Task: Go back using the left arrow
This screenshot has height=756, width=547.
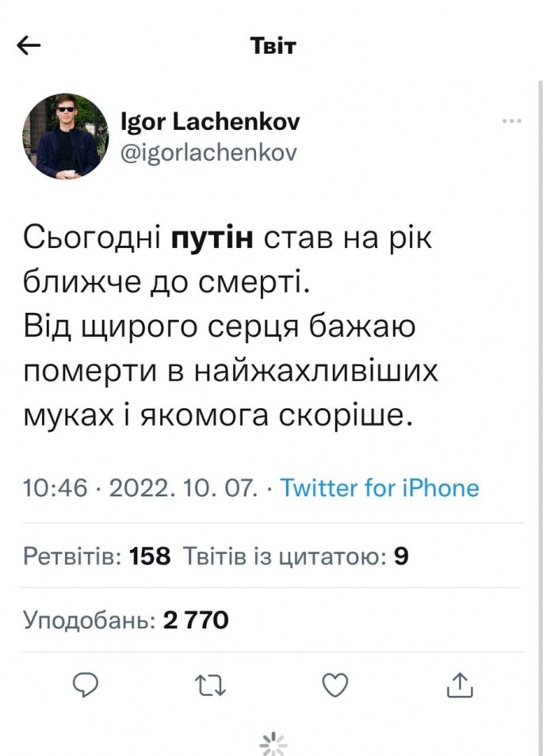Action: (29, 46)
